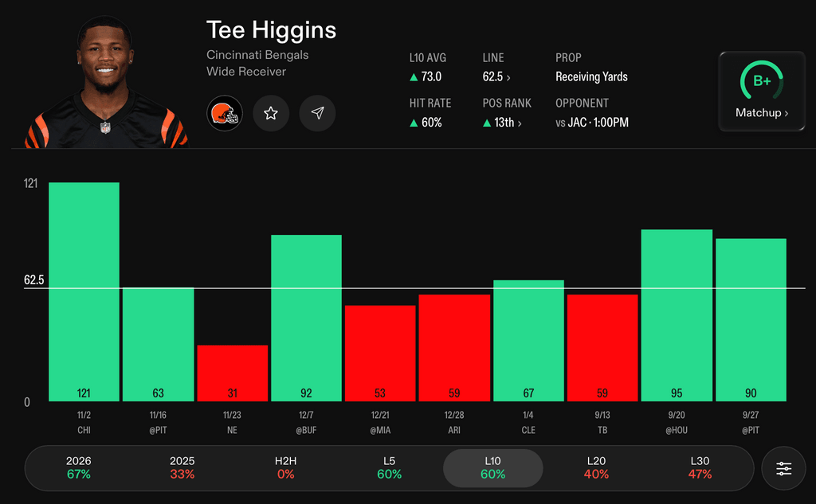The image size is (816, 504).
Task: Click the 12/7 @BUF date label
Action: tap(307, 422)
